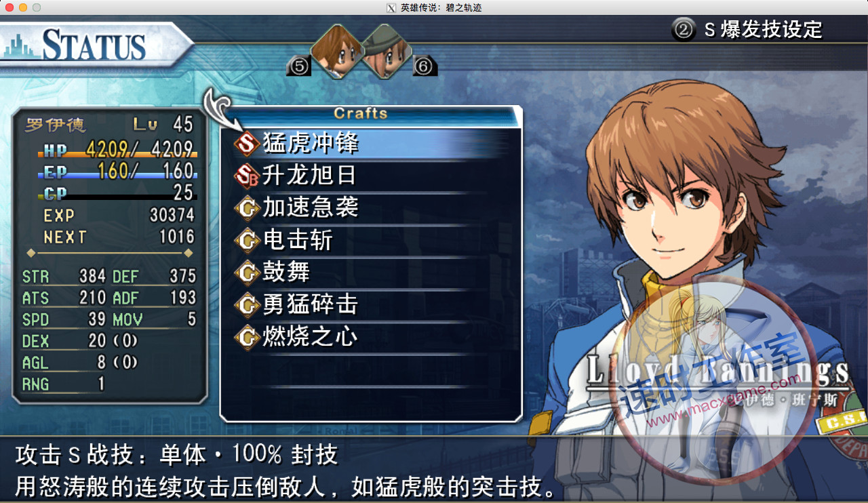Click the circled 2 icon beside S爆发技设定
Viewport: 868px width, 503px height.
(684, 30)
